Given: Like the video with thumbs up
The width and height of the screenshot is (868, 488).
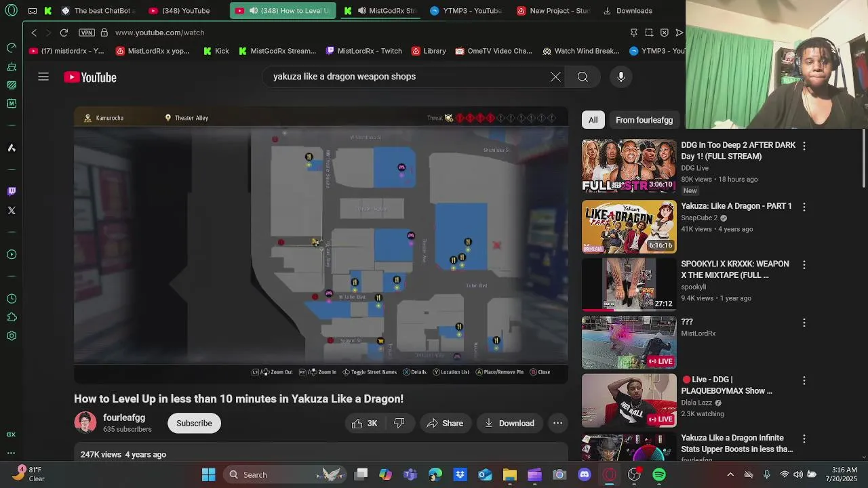Looking at the screenshot, I should coord(364,423).
